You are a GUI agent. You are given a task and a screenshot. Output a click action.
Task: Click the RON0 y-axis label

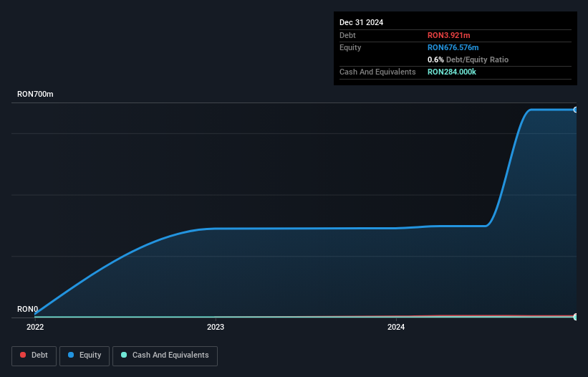(x=27, y=309)
